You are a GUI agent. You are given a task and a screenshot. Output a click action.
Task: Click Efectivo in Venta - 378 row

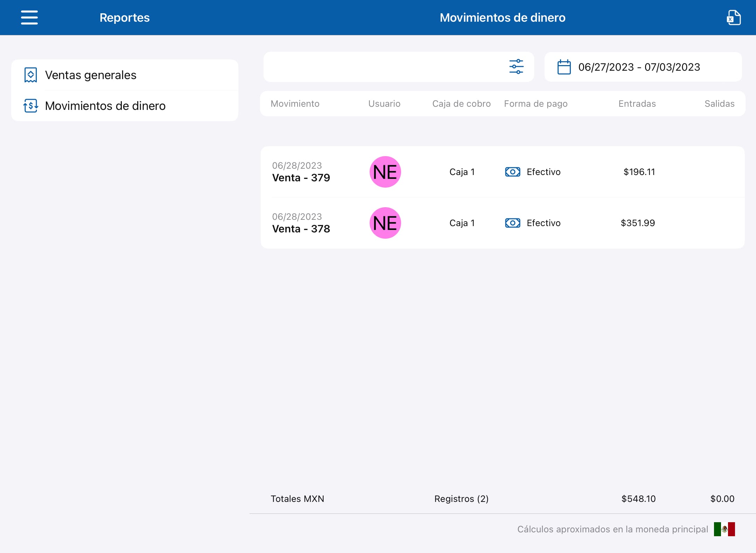[x=544, y=223]
